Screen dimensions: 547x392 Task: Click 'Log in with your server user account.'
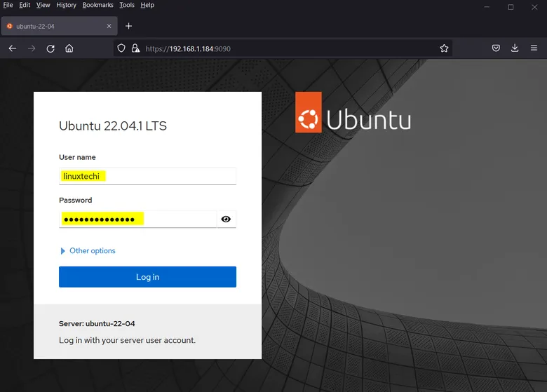point(128,340)
